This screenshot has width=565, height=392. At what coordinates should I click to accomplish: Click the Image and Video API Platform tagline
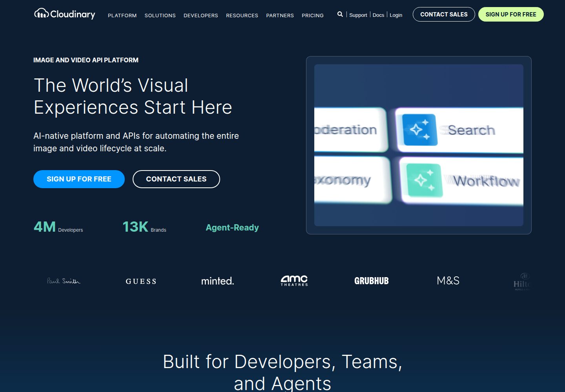[86, 60]
